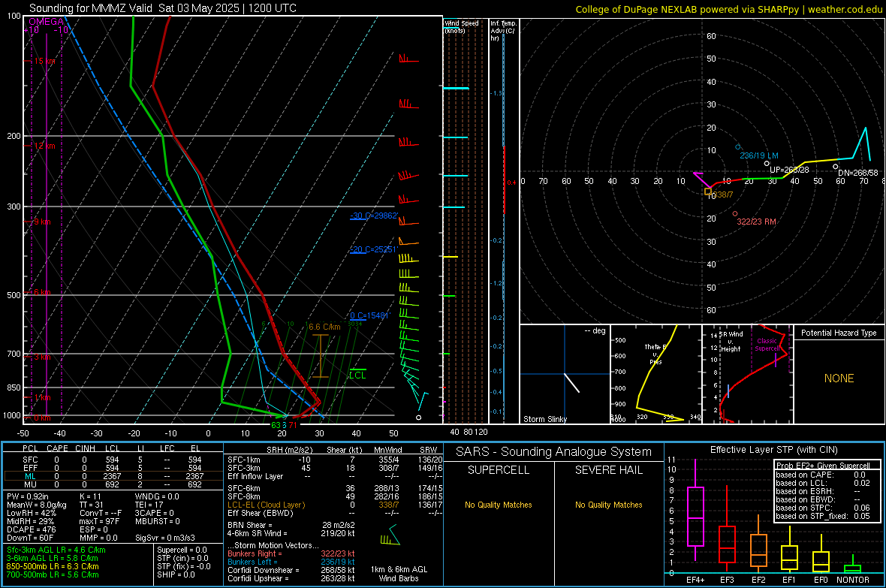
Task: Click the Classic Supercell label
Action: point(767,345)
